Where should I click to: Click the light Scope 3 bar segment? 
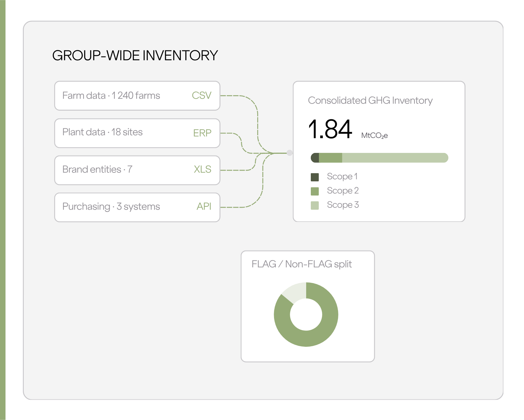pyautogui.click(x=395, y=158)
